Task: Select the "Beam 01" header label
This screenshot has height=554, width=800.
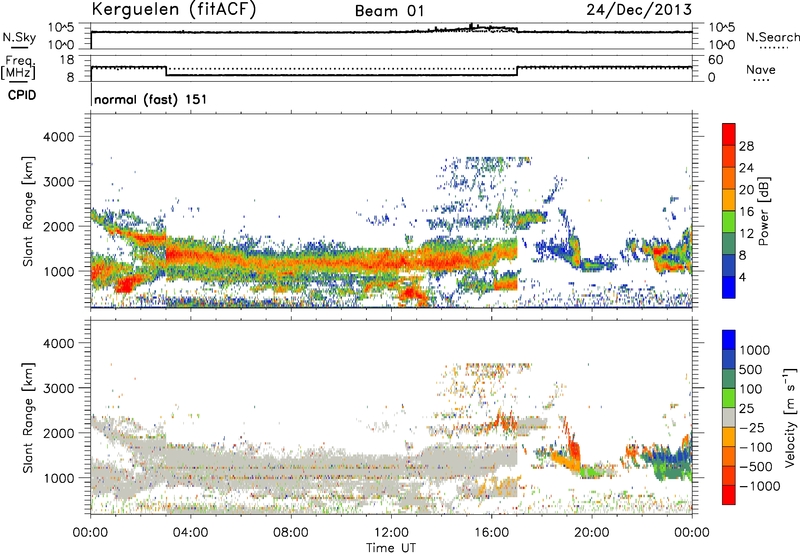Action: pyautogui.click(x=390, y=11)
